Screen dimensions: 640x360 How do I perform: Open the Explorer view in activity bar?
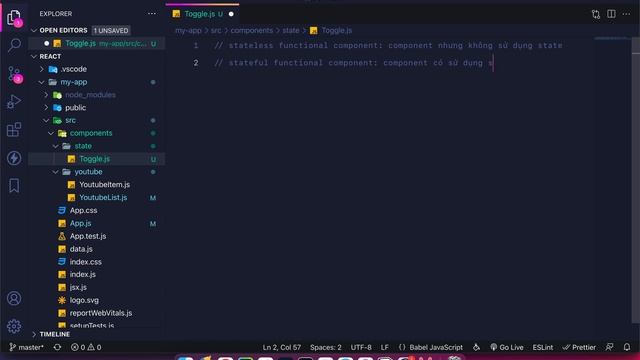[14, 17]
